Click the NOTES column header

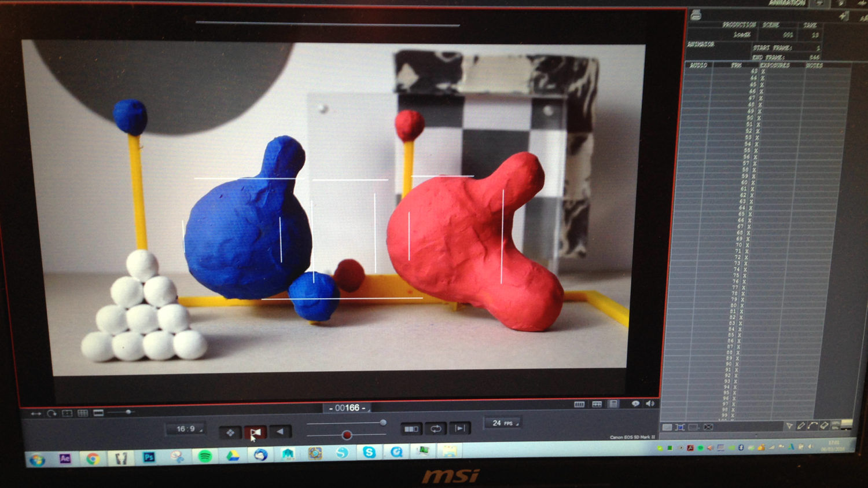point(814,65)
